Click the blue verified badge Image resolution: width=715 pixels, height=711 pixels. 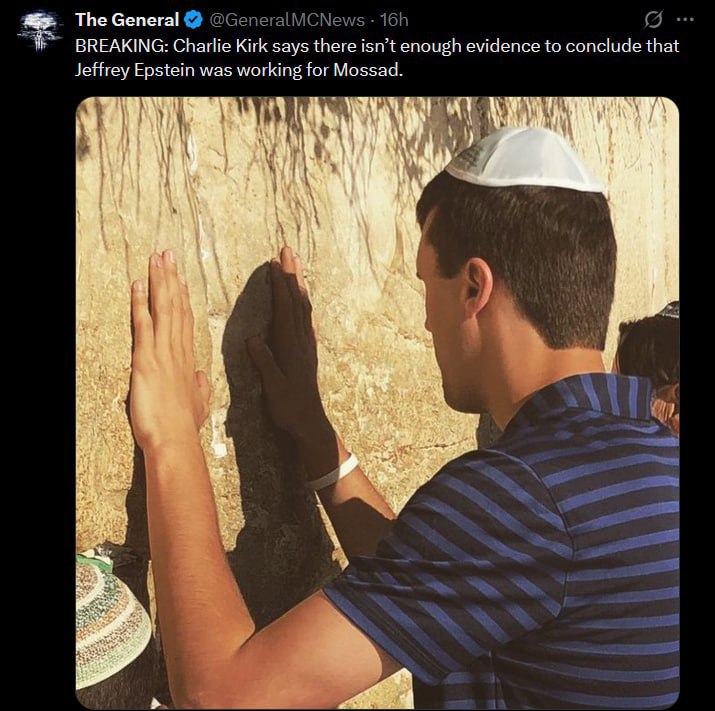[193, 20]
